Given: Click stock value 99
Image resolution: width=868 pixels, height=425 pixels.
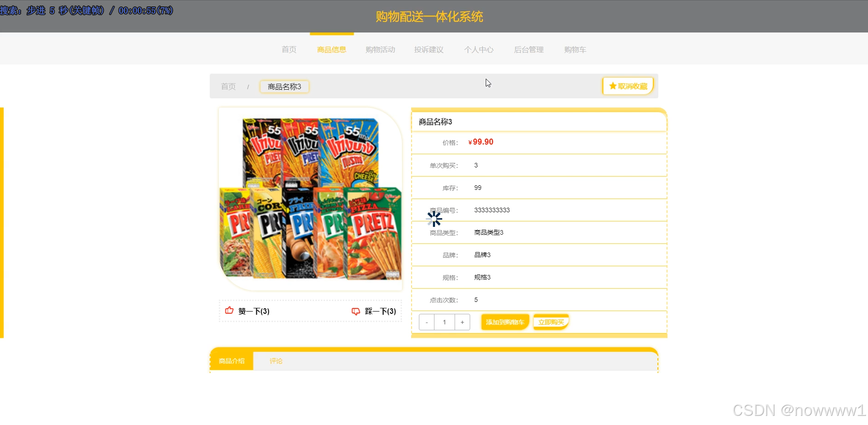Looking at the screenshot, I should pyautogui.click(x=478, y=188).
